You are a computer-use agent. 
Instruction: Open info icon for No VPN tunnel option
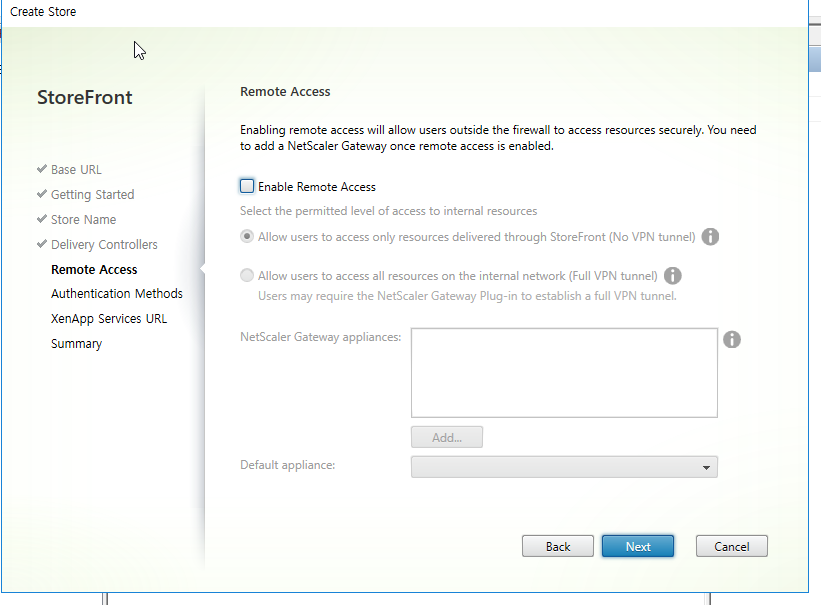710,237
